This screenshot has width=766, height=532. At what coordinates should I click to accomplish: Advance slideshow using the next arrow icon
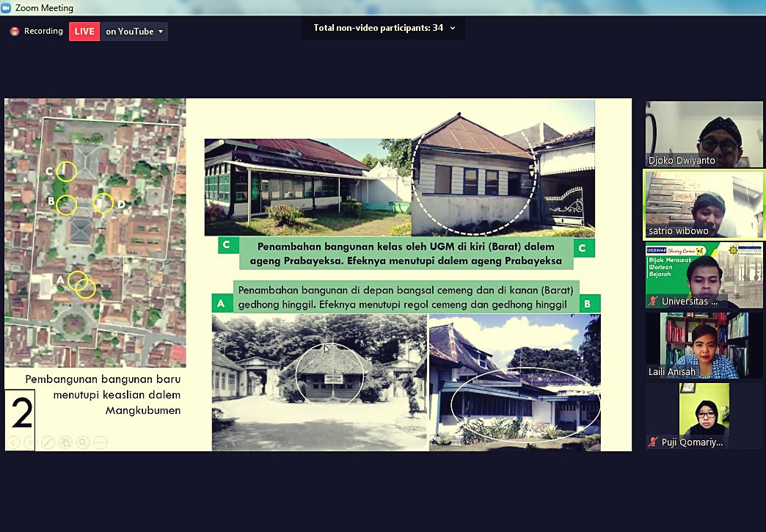click(x=29, y=442)
